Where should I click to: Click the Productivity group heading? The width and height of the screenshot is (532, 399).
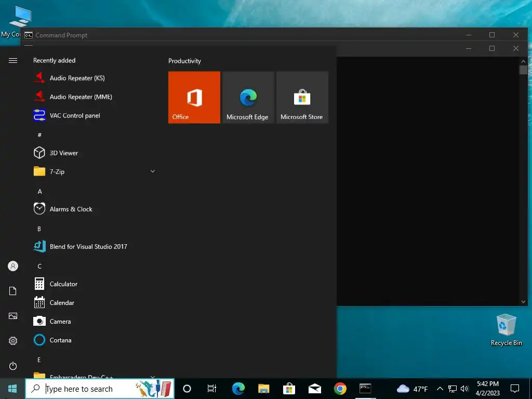184,61
